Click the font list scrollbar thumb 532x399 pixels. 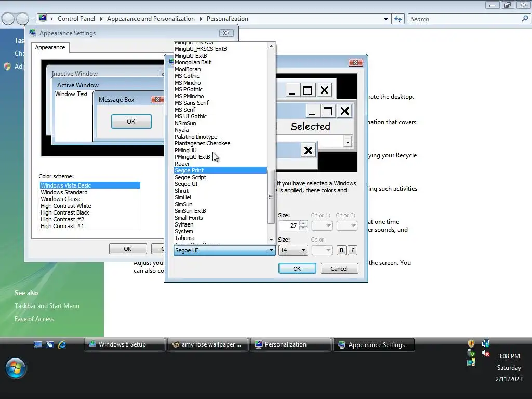tap(271, 197)
